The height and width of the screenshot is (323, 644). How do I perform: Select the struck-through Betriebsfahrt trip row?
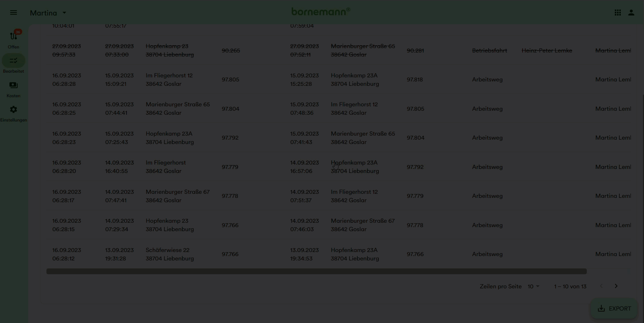[x=489, y=50]
